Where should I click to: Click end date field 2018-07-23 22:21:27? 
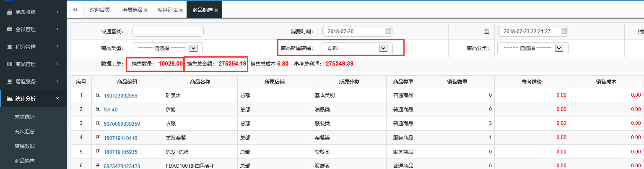click(x=533, y=31)
